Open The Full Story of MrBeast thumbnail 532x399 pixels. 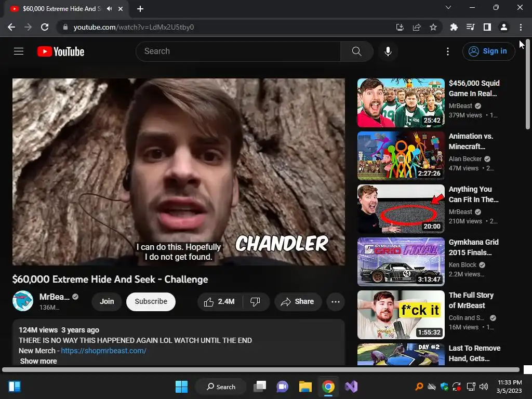(401, 314)
